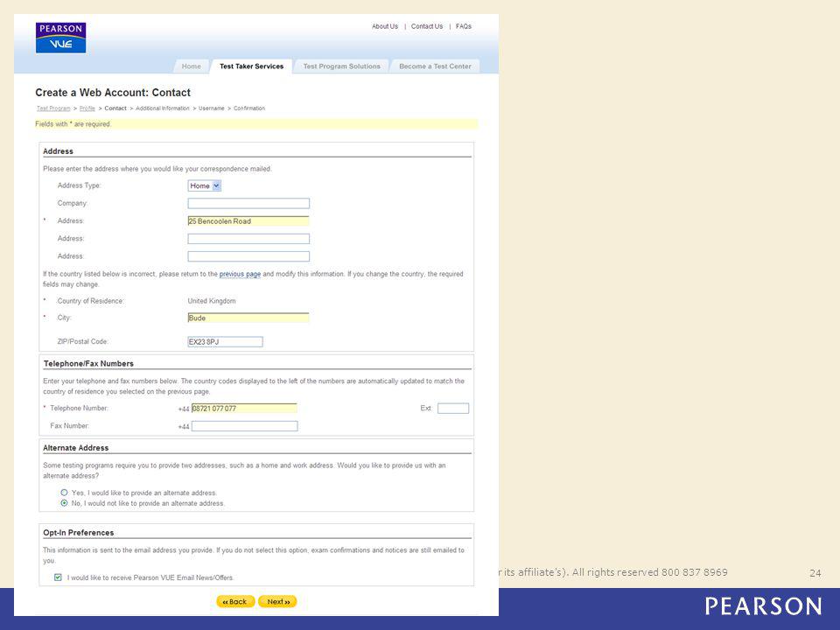This screenshot has width=840, height=630.
Task: Click the Telephone/Fax Numbers heading
Action: tap(89, 363)
